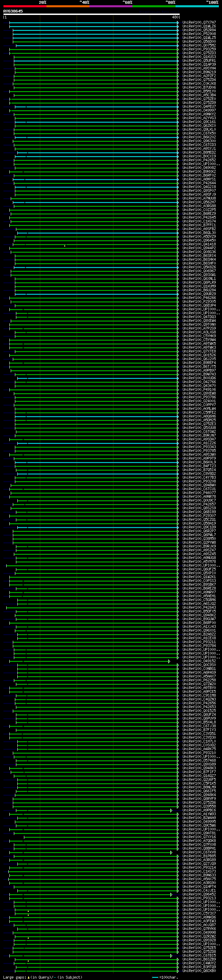Open hit UniRef100_Q7X7A7
This screenshot has width=222, height=980.
pos(199,23)
